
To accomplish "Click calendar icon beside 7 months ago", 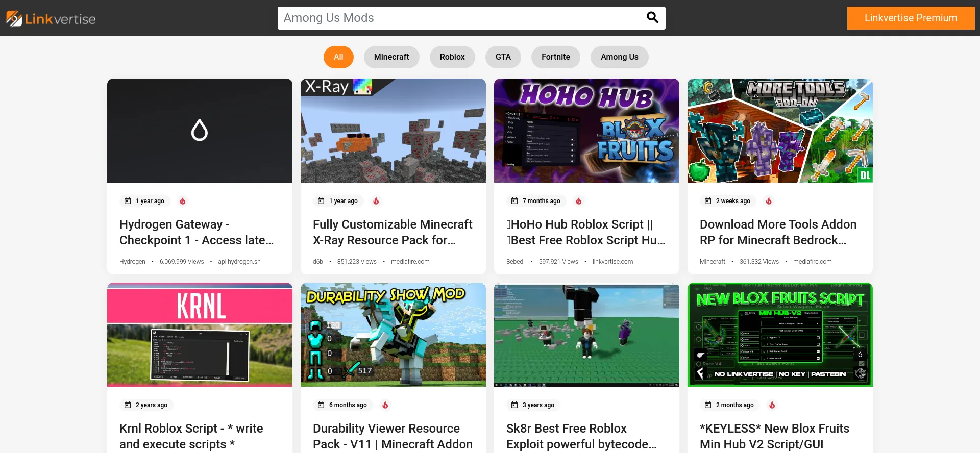I will tap(514, 201).
